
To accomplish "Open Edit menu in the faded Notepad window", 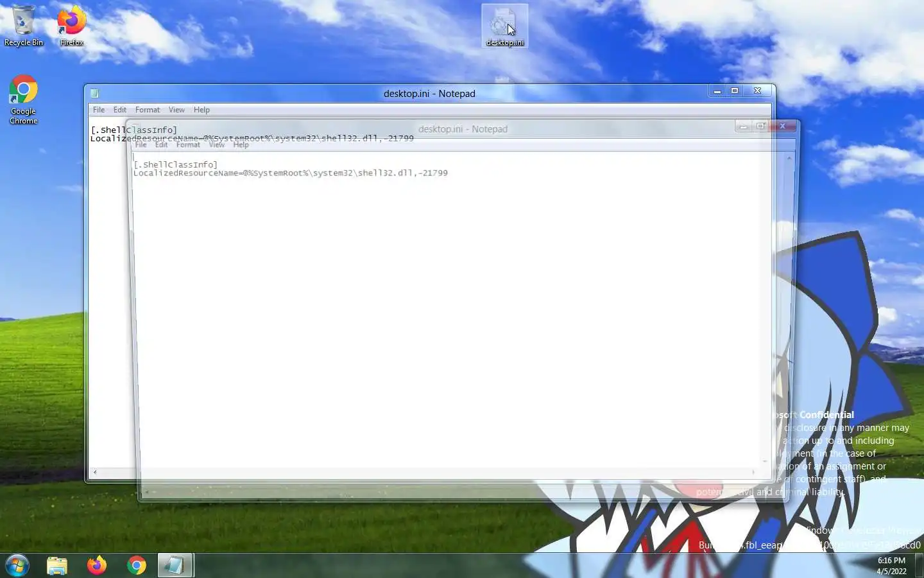I will point(161,144).
